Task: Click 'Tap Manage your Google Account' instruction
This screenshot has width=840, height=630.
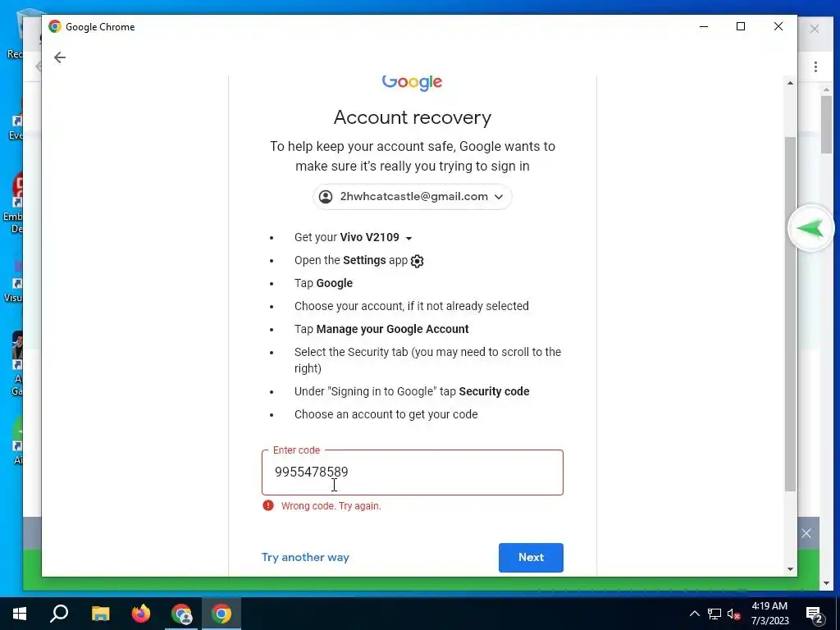Action: click(x=381, y=329)
